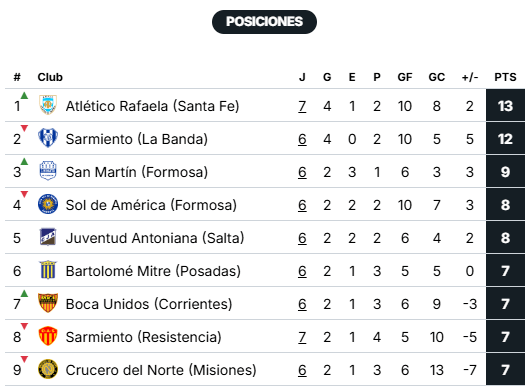Click the Sarmiento (Resistencia) crest
The image size is (531, 389).
pyautogui.click(x=48, y=336)
